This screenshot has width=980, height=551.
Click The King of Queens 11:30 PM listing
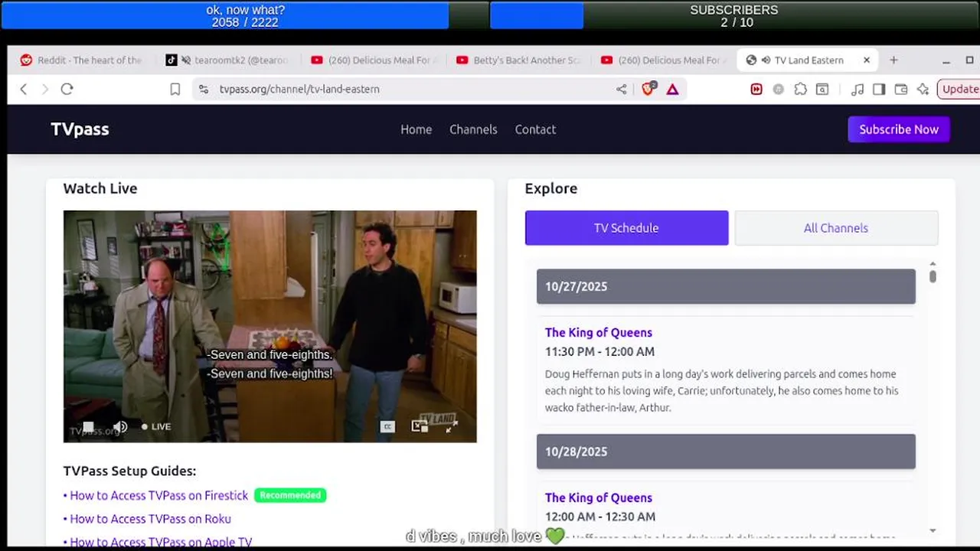pyautogui.click(x=598, y=332)
